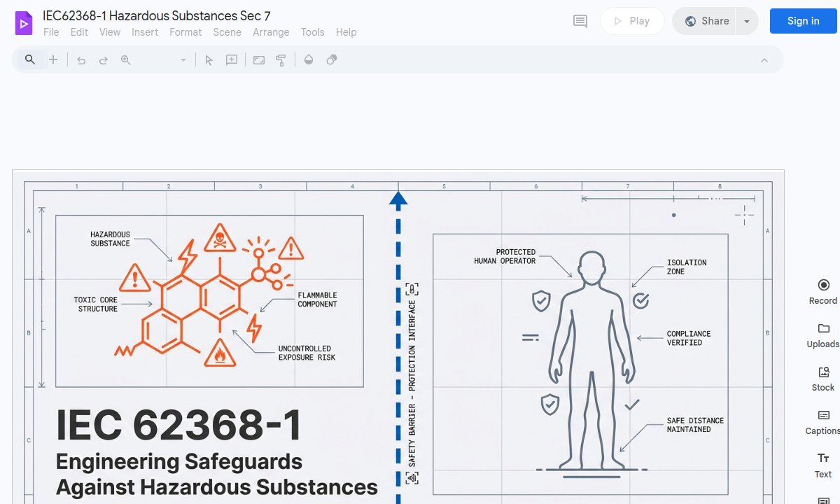Click the undo arrow in toolbar
This screenshot has height=504, width=840.
pos(81,60)
